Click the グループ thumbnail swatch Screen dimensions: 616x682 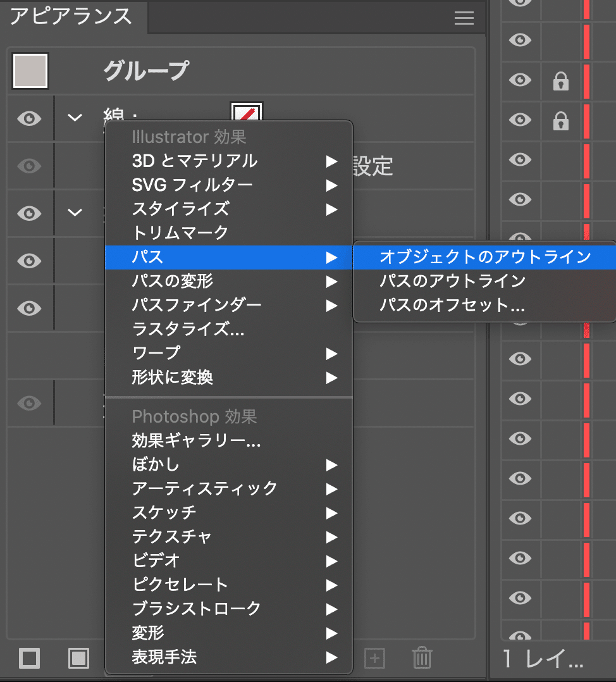pyautogui.click(x=30, y=70)
